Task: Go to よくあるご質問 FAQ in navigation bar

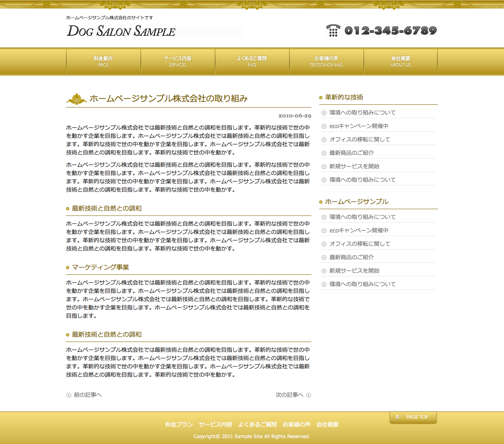Action: [252, 61]
